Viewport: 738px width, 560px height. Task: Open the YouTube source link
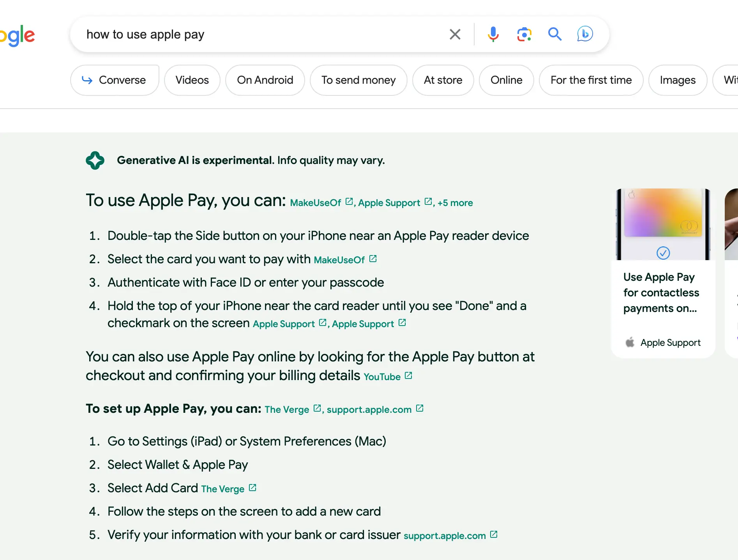tap(382, 377)
